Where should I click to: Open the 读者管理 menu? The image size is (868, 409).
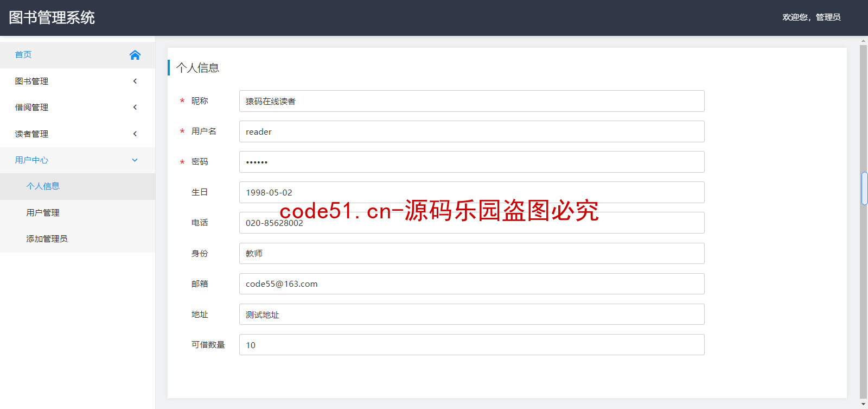click(78, 134)
